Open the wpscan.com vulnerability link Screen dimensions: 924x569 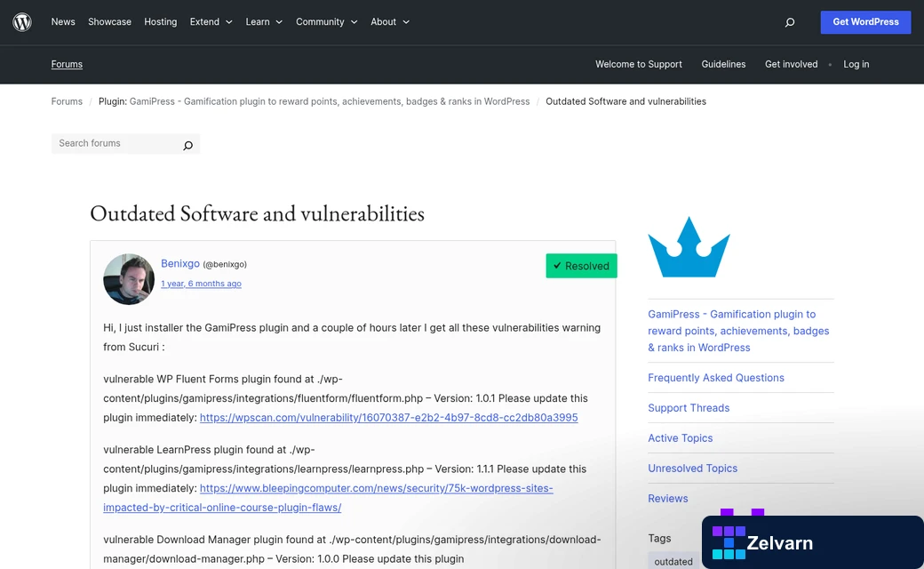coord(388,418)
